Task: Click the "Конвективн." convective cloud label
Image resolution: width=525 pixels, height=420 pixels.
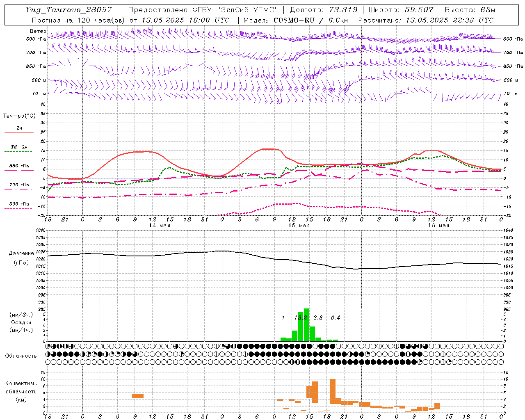Action: (21, 383)
